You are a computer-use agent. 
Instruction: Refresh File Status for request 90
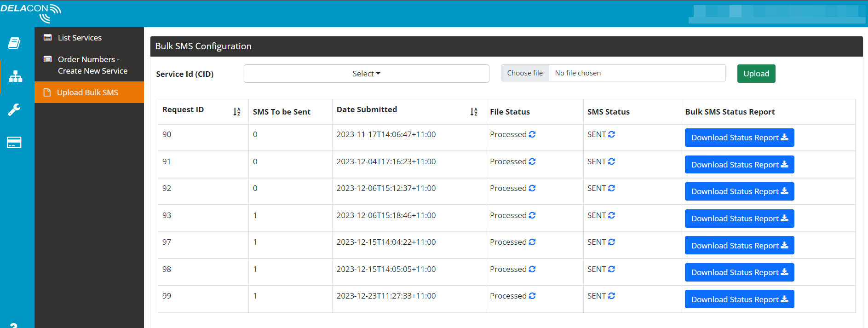pos(532,134)
